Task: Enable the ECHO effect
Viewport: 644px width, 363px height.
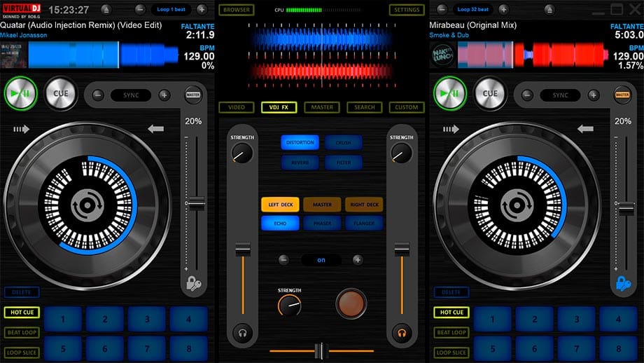Action: coord(280,224)
